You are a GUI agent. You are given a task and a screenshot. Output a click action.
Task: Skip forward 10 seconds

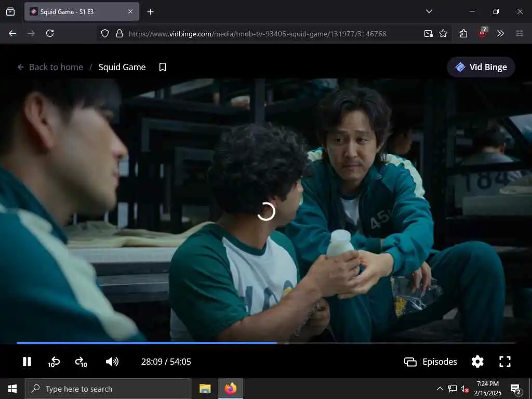click(81, 362)
